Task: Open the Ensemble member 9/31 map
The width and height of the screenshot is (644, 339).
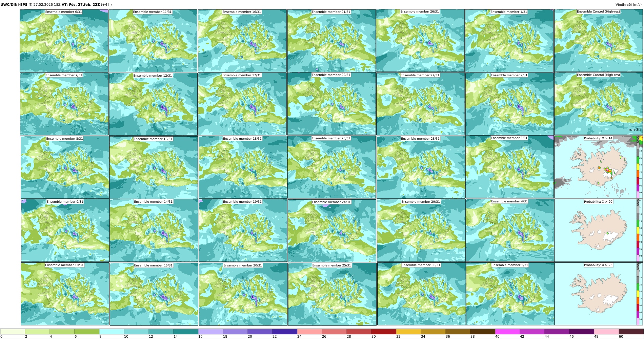Action: tap(65, 231)
